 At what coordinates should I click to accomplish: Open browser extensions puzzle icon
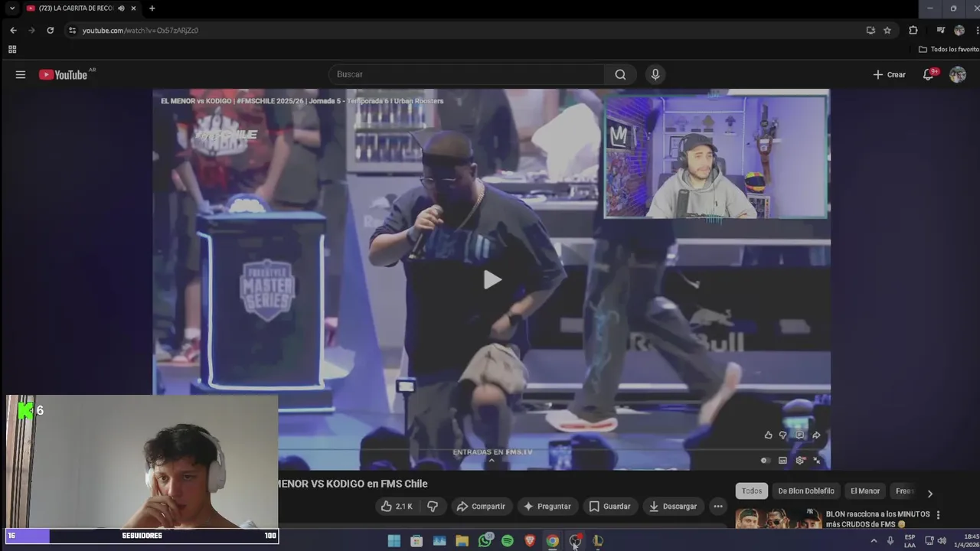click(x=913, y=30)
